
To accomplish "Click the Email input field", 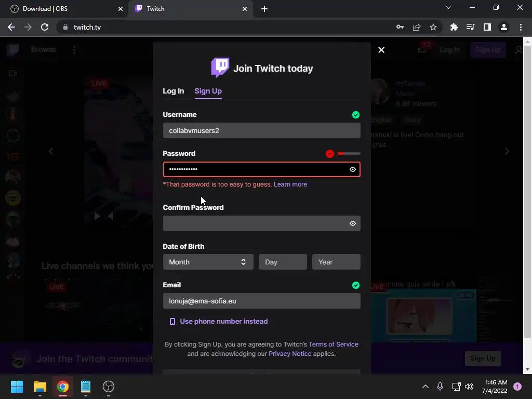I will [x=262, y=301].
